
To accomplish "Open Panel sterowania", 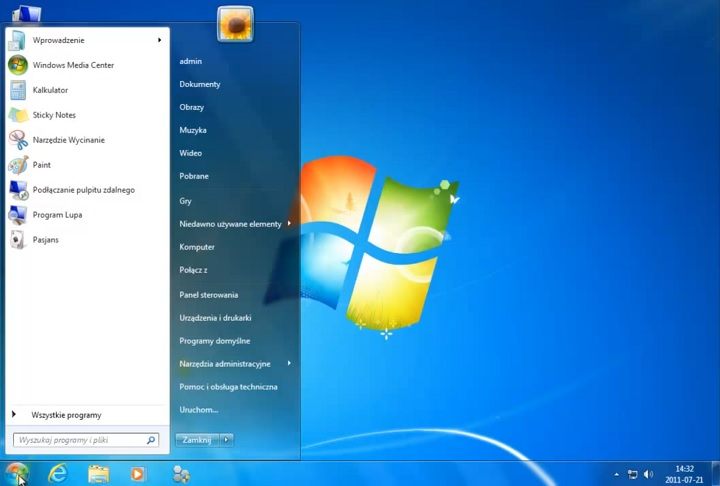I will [x=208, y=295].
